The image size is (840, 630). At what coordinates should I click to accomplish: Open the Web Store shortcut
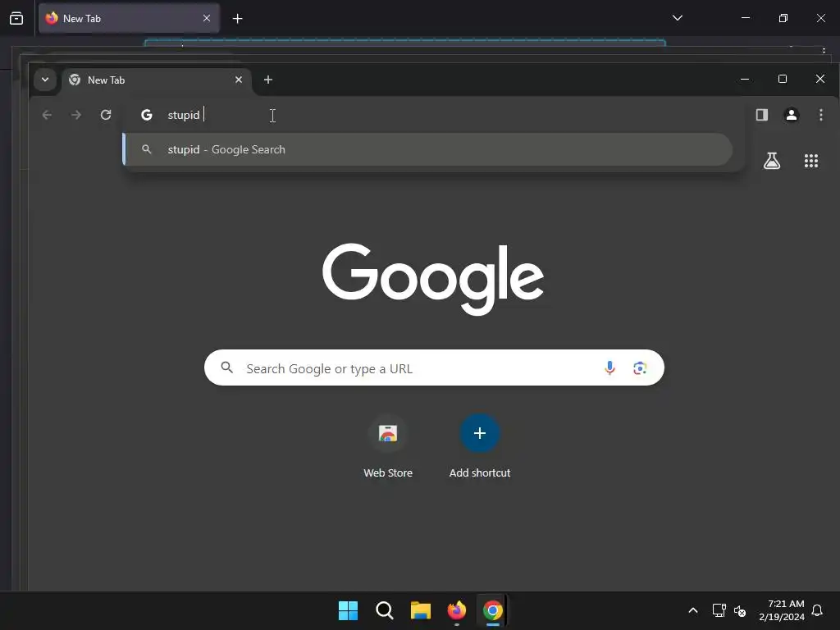(x=388, y=447)
